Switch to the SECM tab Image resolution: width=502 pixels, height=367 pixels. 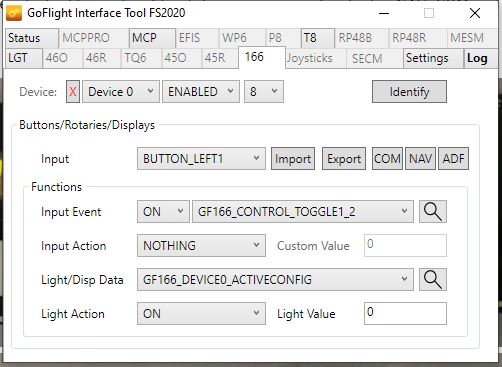375,58
